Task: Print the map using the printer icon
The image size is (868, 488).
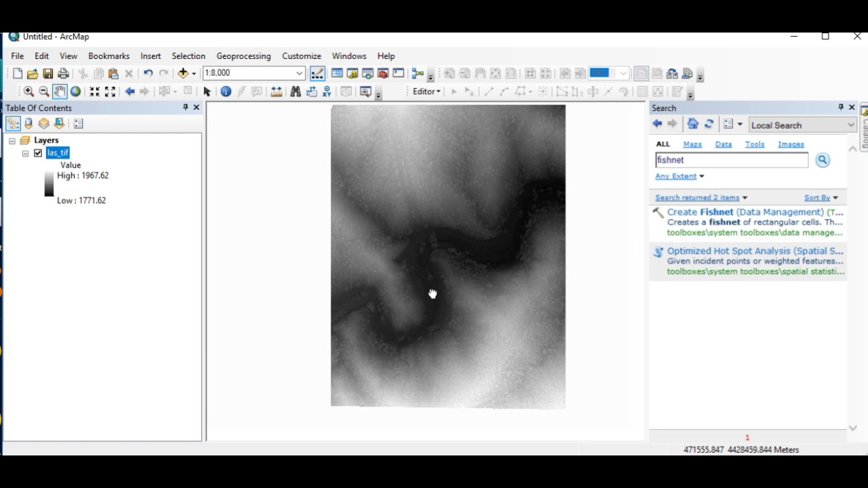Action: (x=64, y=73)
